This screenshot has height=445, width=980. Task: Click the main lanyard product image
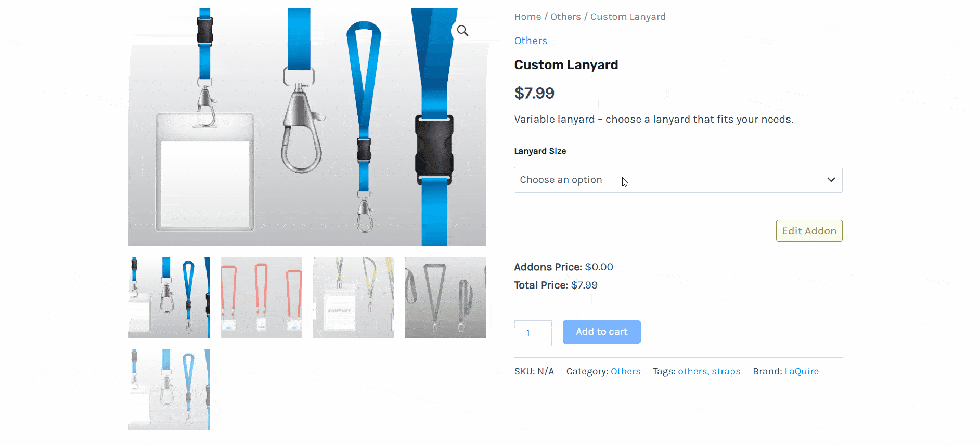pyautogui.click(x=307, y=127)
